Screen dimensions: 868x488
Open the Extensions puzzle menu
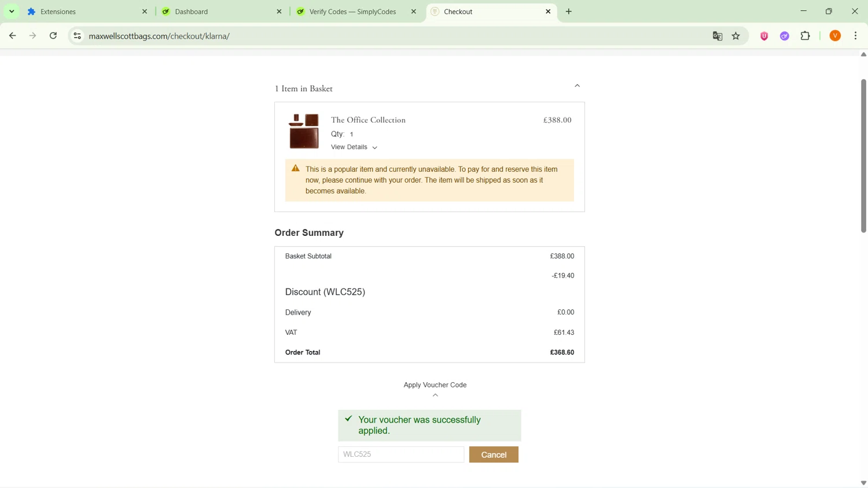[x=806, y=36]
